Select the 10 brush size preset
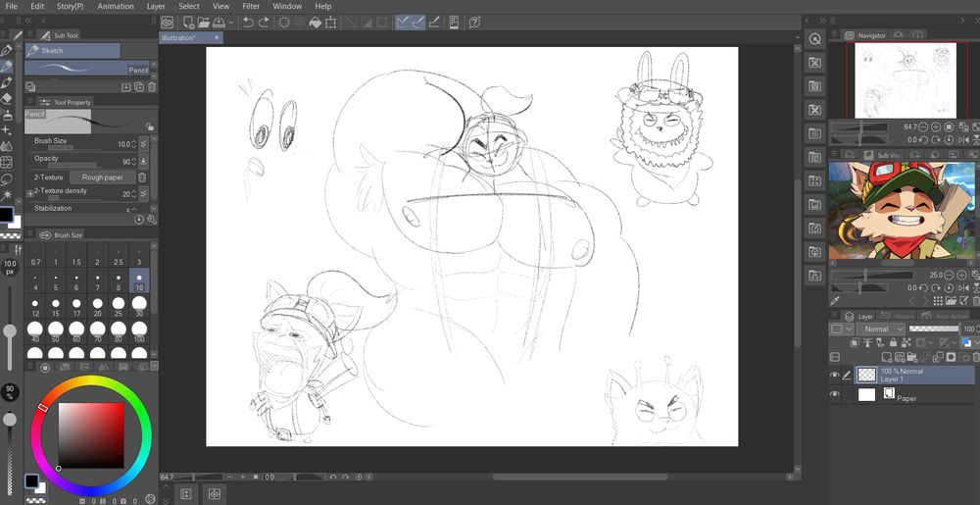Viewport: 980px width, 505px height. click(x=139, y=281)
